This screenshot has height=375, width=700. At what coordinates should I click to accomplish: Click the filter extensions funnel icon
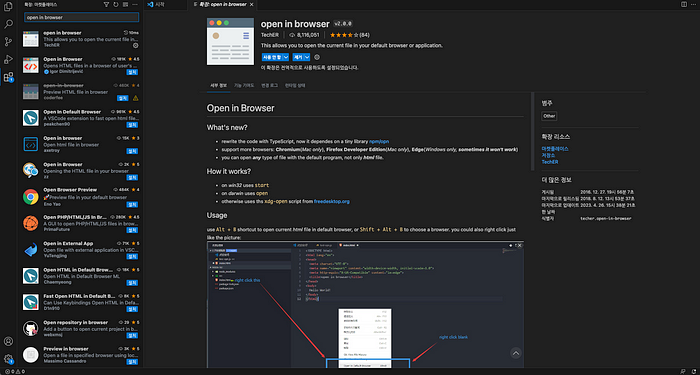(x=106, y=4)
